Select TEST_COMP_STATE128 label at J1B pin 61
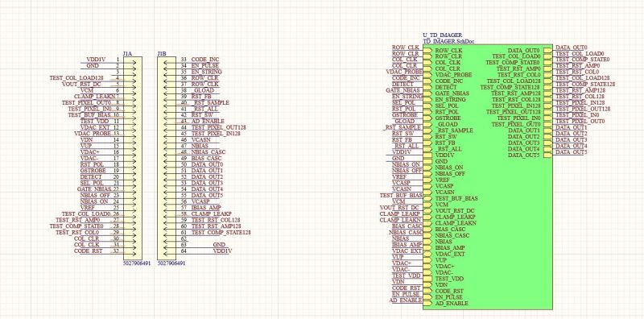Viewport: 644px width, 319px height. 221,232
